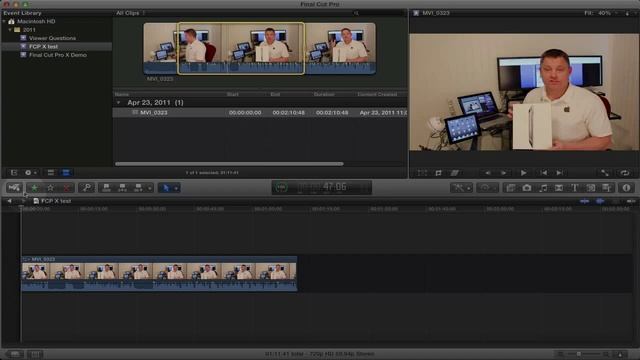This screenshot has width=640, height=360.
Task: Select the blue arrow Select tool
Action: [x=166, y=188]
